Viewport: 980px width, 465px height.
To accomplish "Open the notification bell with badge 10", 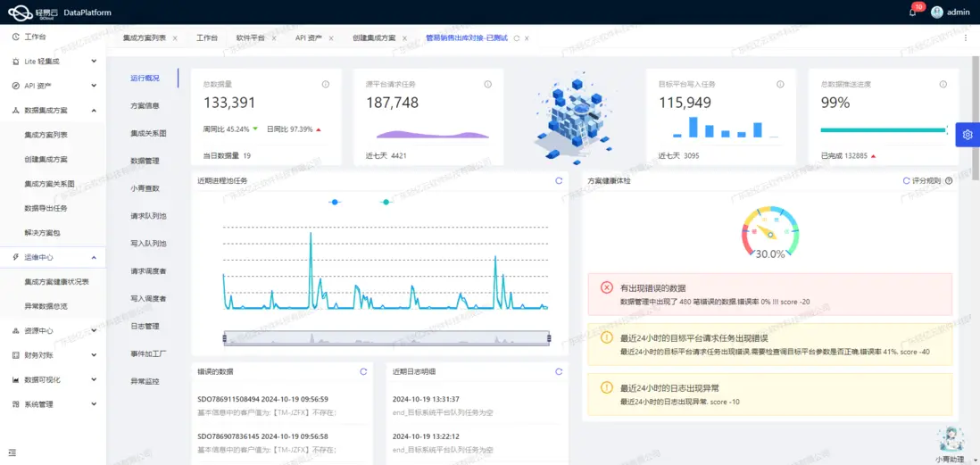I will pyautogui.click(x=912, y=12).
